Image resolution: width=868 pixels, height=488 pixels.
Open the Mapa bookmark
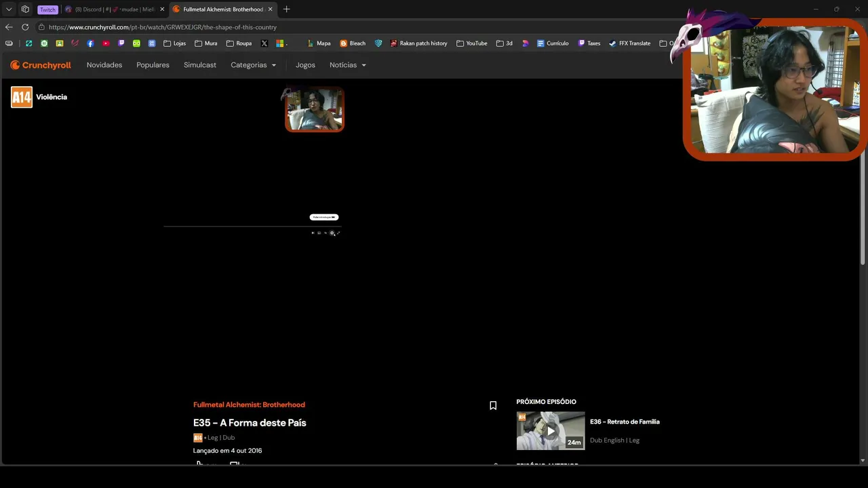319,43
